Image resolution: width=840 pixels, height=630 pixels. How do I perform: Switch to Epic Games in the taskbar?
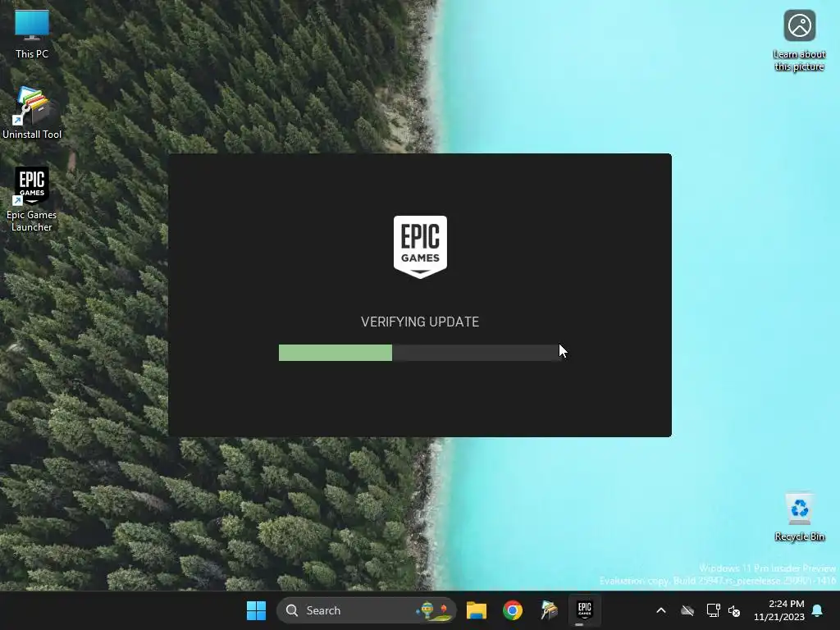(584, 610)
